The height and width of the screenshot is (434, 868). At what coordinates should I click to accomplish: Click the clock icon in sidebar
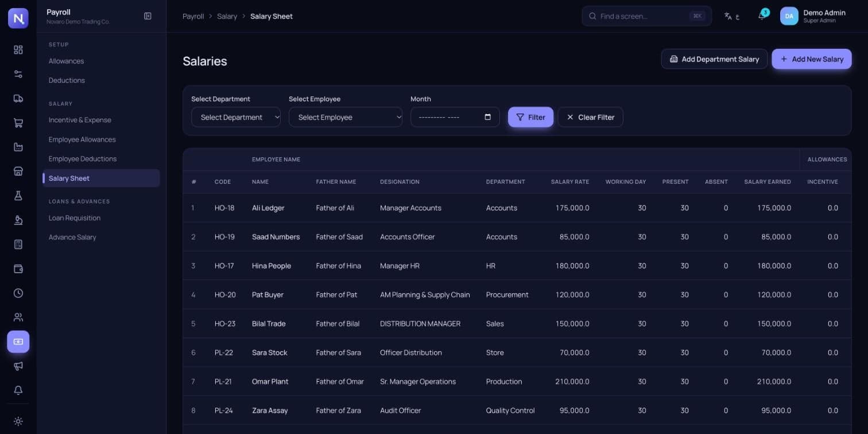18,293
